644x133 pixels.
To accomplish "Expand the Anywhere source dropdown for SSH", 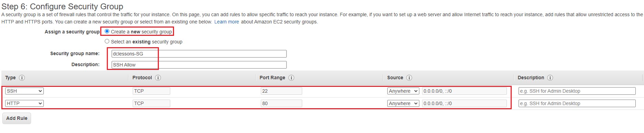I will click(403, 91).
